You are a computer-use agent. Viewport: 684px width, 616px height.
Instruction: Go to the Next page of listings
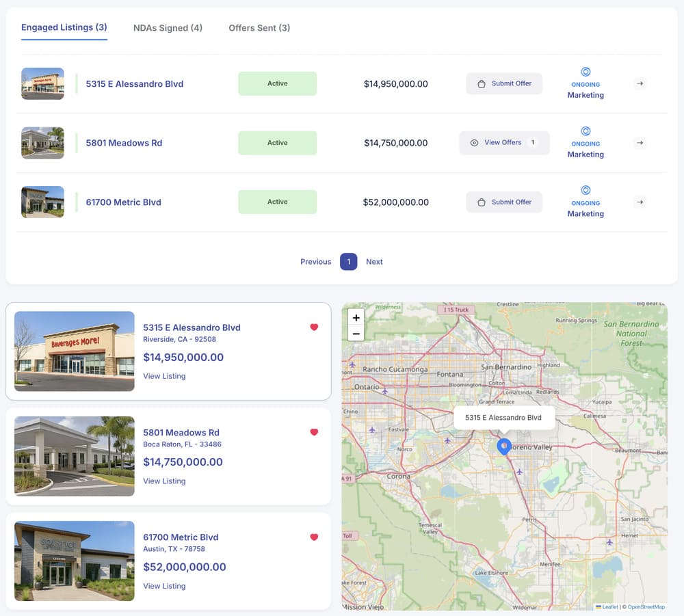coord(374,261)
